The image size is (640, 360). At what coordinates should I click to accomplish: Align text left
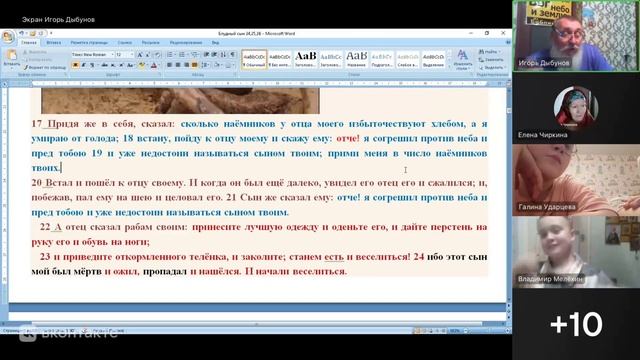(169, 65)
